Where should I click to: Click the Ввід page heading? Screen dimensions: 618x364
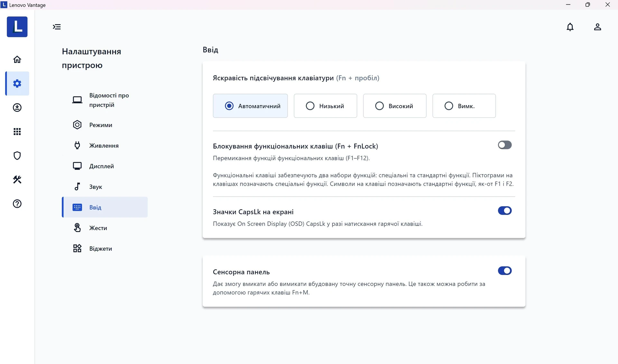211,50
